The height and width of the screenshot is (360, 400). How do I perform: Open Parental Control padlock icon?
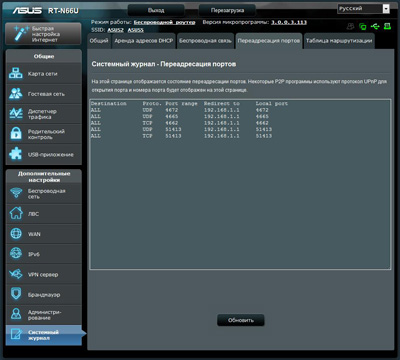click(16, 134)
